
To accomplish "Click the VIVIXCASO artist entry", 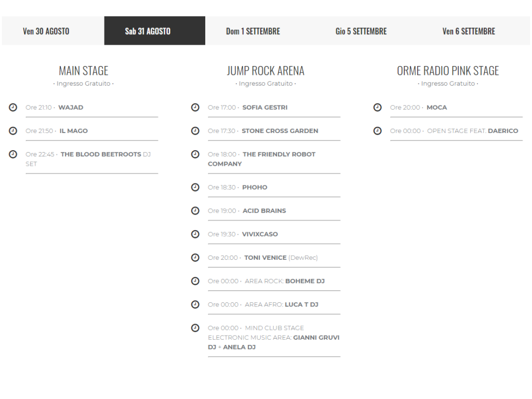I will tap(260, 234).
